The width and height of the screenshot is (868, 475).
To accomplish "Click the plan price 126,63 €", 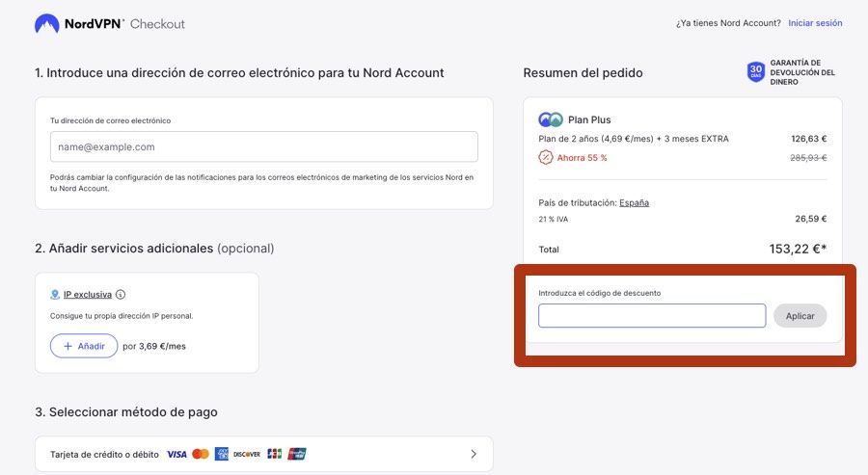I will pyautogui.click(x=809, y=139).
